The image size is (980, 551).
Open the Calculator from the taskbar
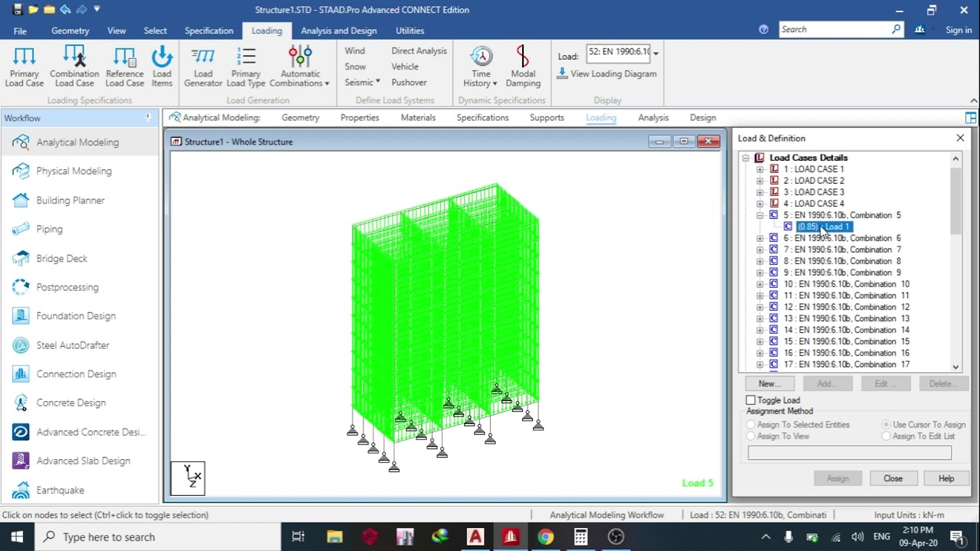click(580, 536)
